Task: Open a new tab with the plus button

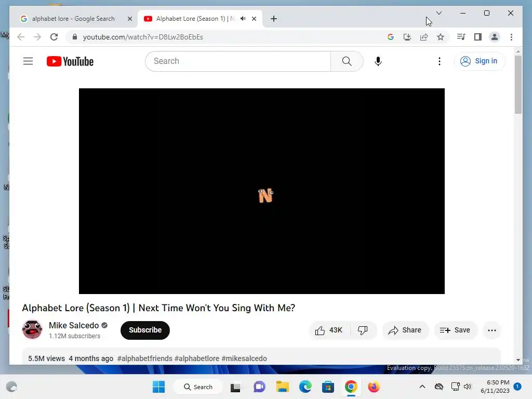Action: [x=274, y=19]
